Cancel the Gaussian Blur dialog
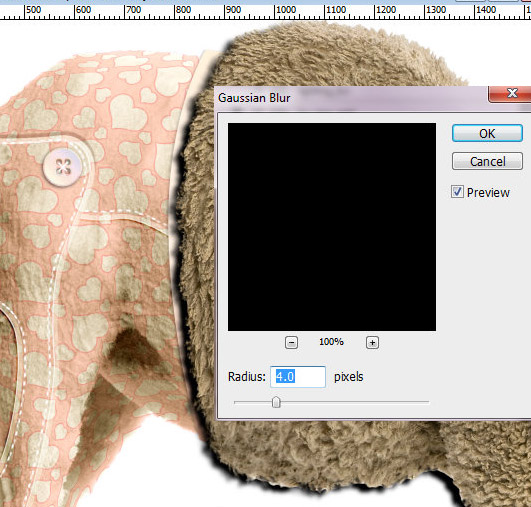 487,161
